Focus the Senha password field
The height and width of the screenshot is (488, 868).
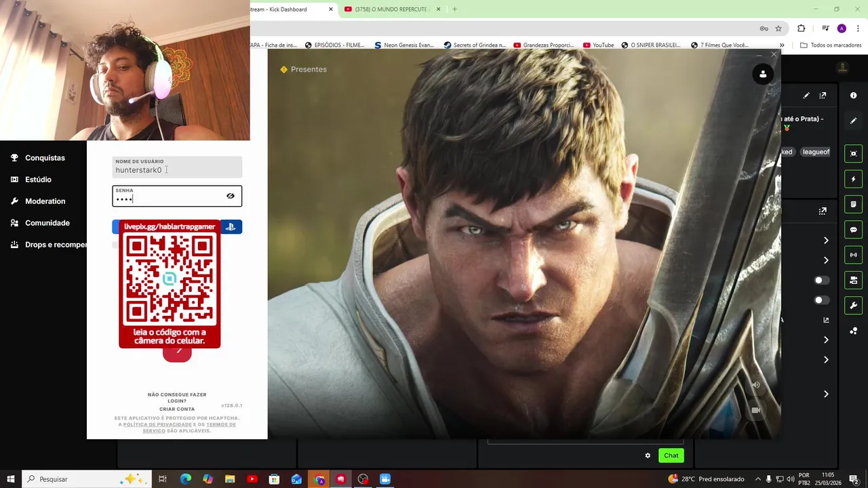point(177,196)
